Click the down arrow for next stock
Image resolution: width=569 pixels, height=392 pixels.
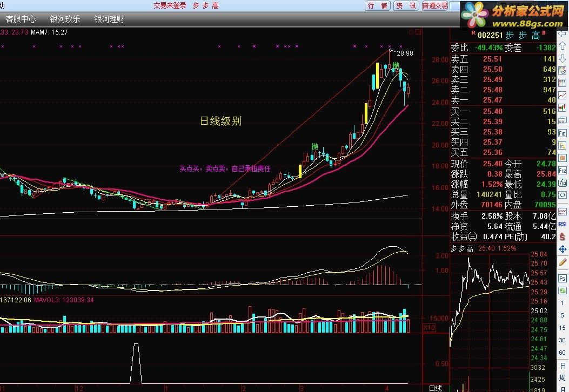click(562, 58)
